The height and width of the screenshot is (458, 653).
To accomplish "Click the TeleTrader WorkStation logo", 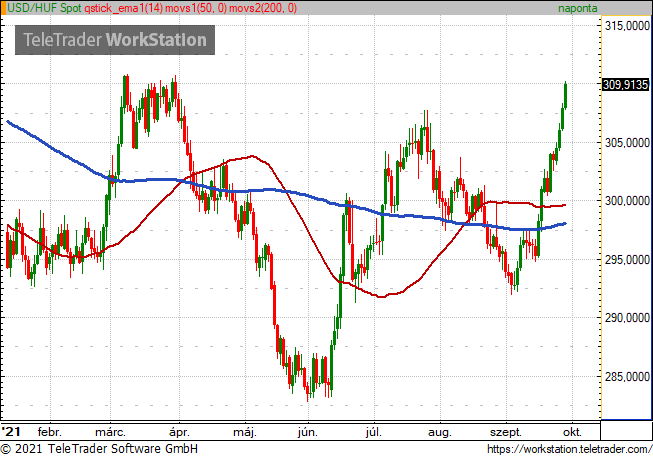I will tap(114, 40).
